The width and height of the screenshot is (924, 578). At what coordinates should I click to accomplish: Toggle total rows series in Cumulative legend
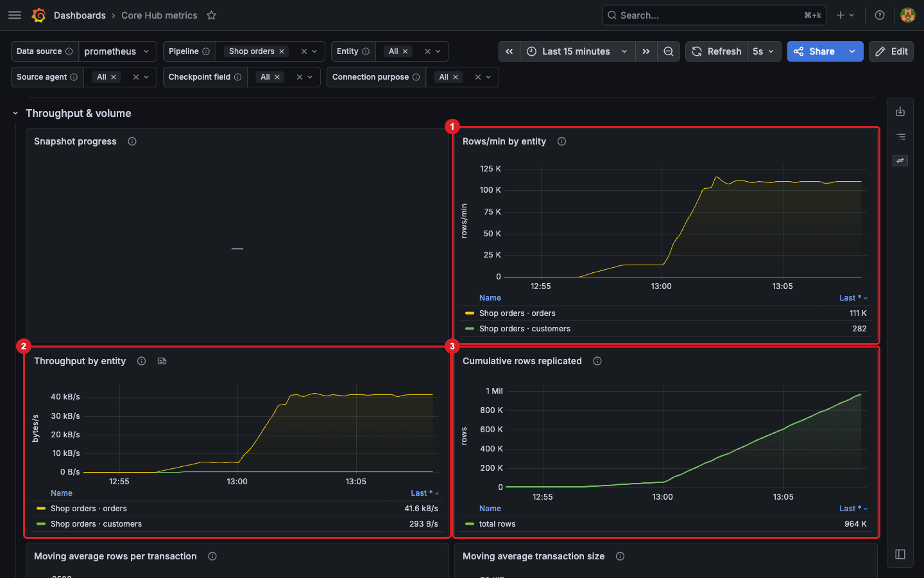[497, 524]
